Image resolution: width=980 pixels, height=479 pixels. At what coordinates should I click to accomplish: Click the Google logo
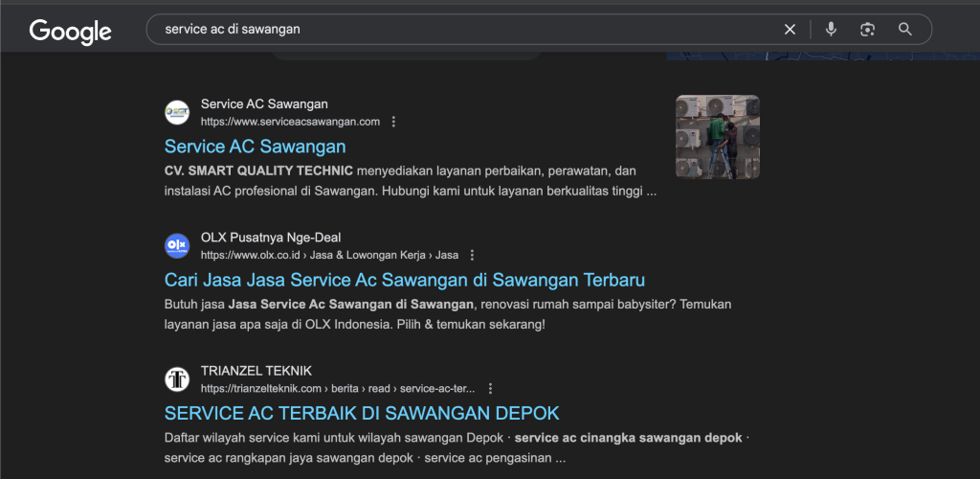pyautogui.click(x=70, y=32)
